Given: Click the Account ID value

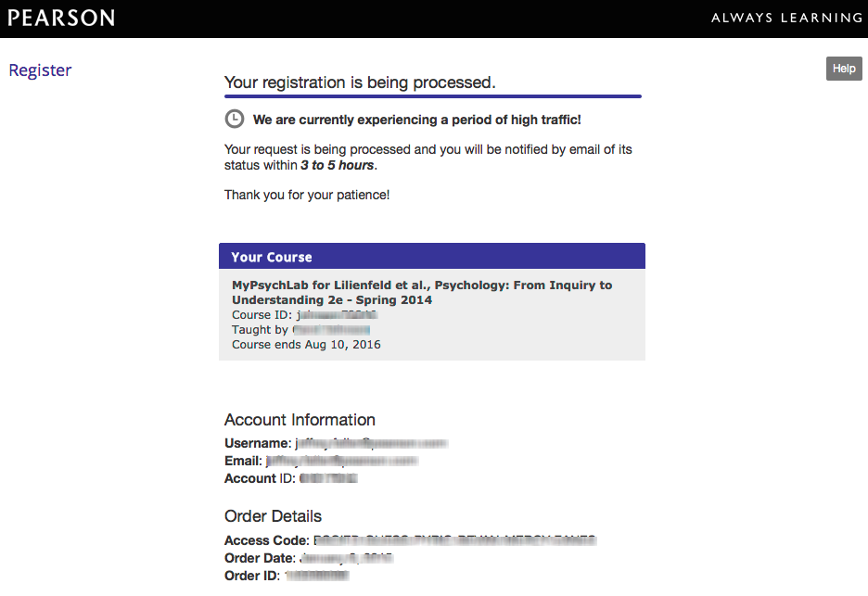Looking at the screenshot, I should coord(328,478).
